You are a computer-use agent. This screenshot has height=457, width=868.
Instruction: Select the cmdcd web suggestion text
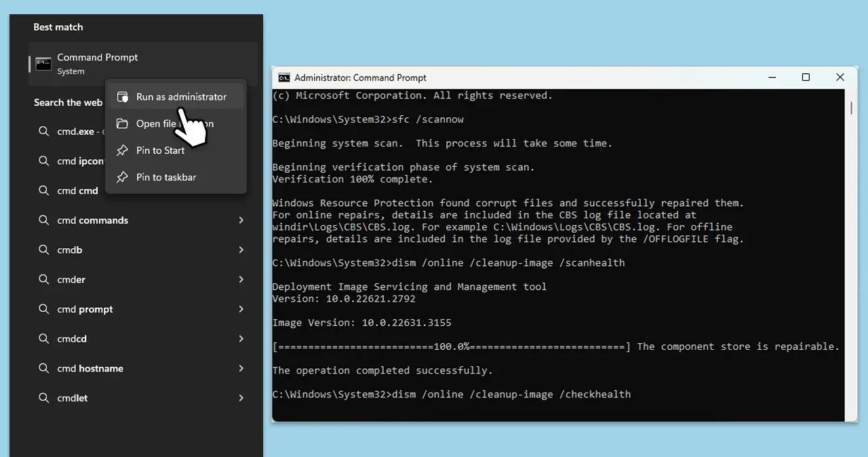(72, 339)
